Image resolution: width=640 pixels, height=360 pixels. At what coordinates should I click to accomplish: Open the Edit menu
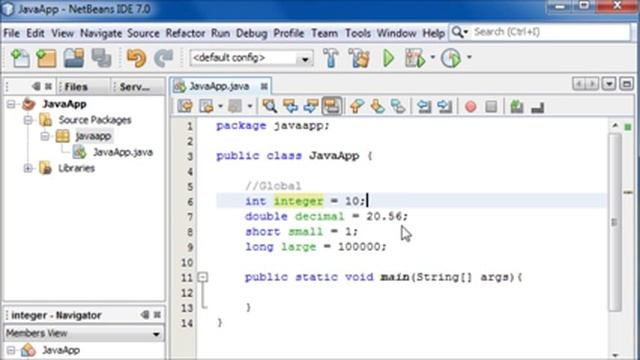pyautogui.click(x=36, y=33)
